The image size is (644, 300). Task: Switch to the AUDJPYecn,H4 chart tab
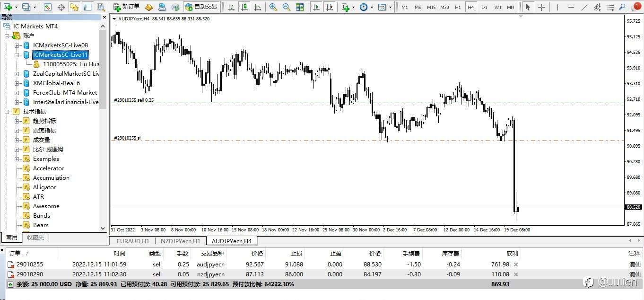(x=232, y=241)
